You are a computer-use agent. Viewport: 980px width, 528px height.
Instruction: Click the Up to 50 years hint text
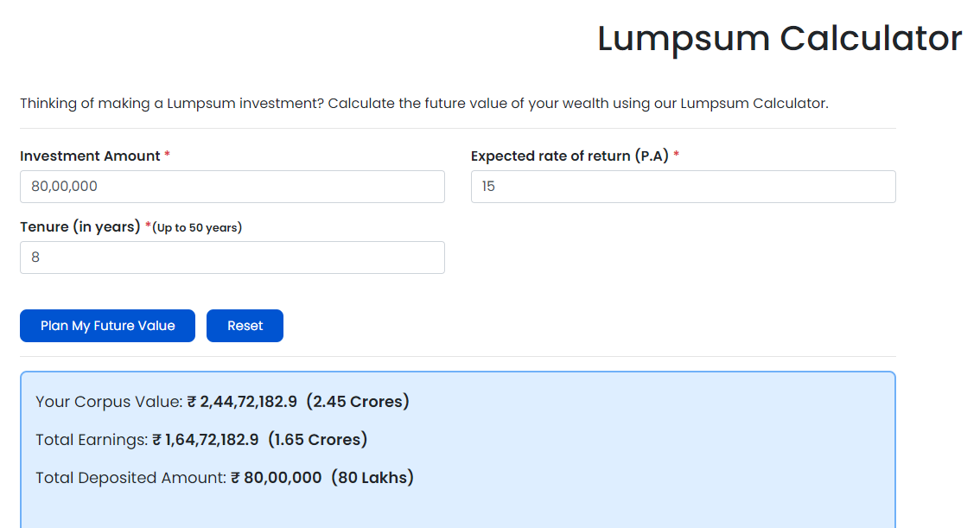point(197,227)
